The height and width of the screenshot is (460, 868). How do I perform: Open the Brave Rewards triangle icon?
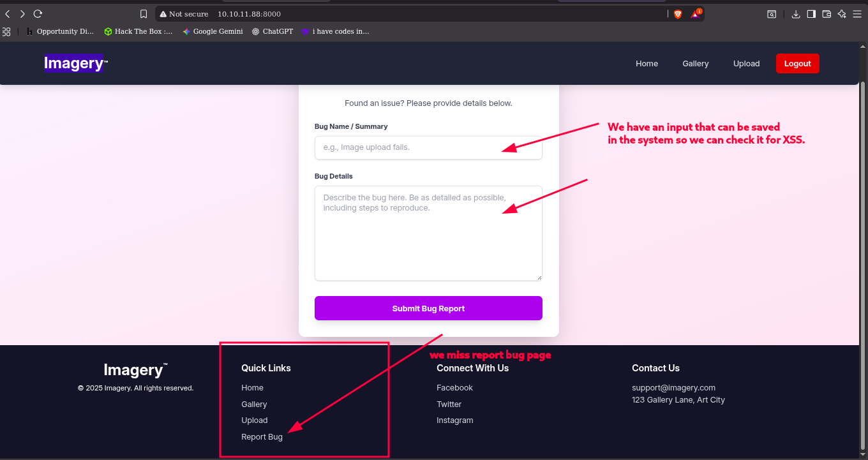695,13
